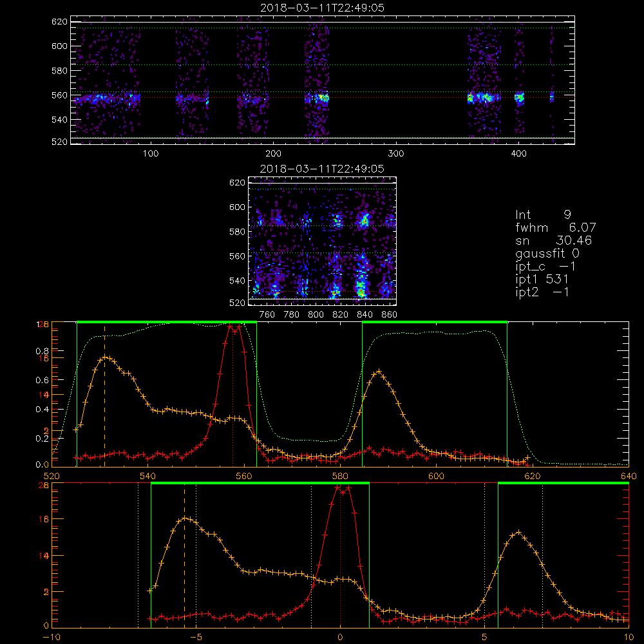644x644 pixels.
Task: Select the "sn 30.46" readout line
Action: pyautogui.click(x=553, y=240)
